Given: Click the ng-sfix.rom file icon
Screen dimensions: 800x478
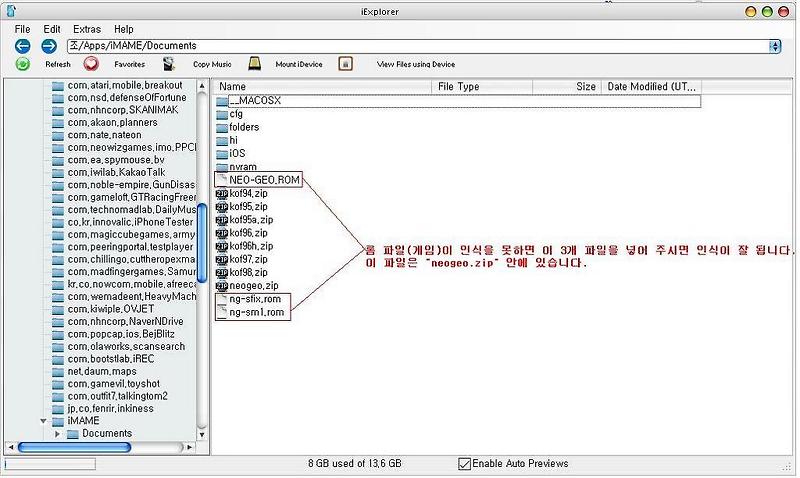Looking at the screenshot, I should click(x=221, y=299).
